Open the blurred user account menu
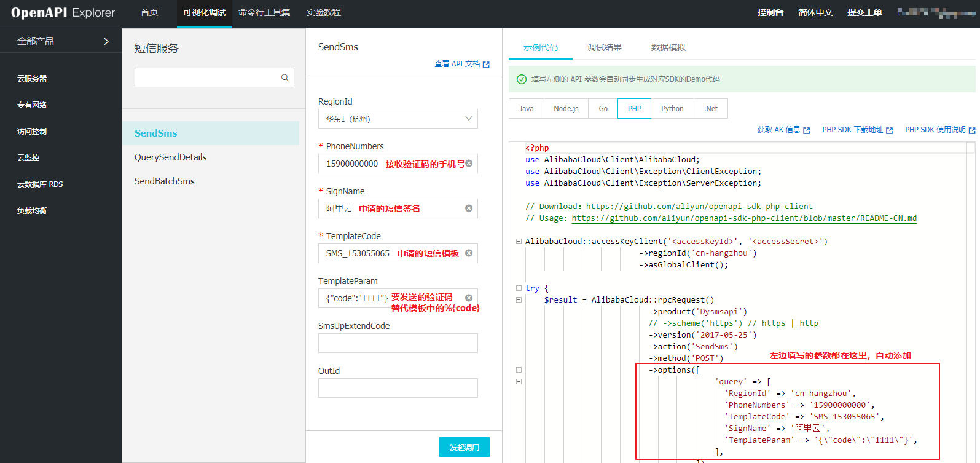The image size is (980, 463). tap(936, 12)
